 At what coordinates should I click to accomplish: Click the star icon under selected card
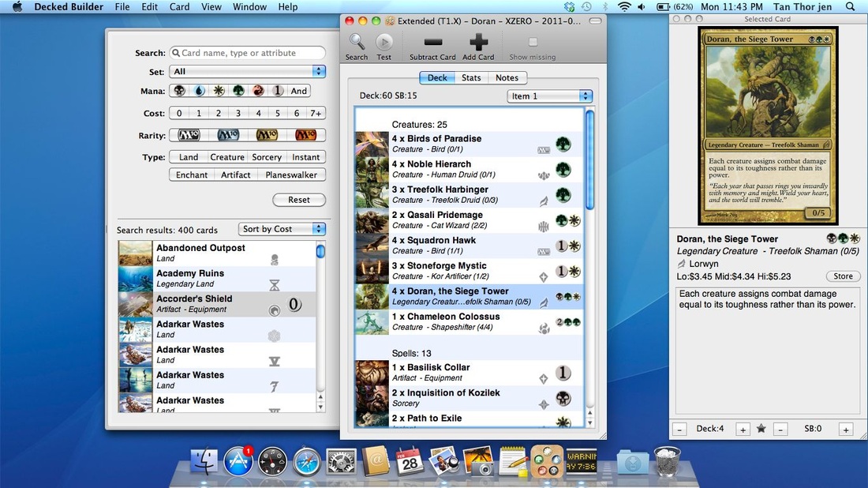click(761, 429)
